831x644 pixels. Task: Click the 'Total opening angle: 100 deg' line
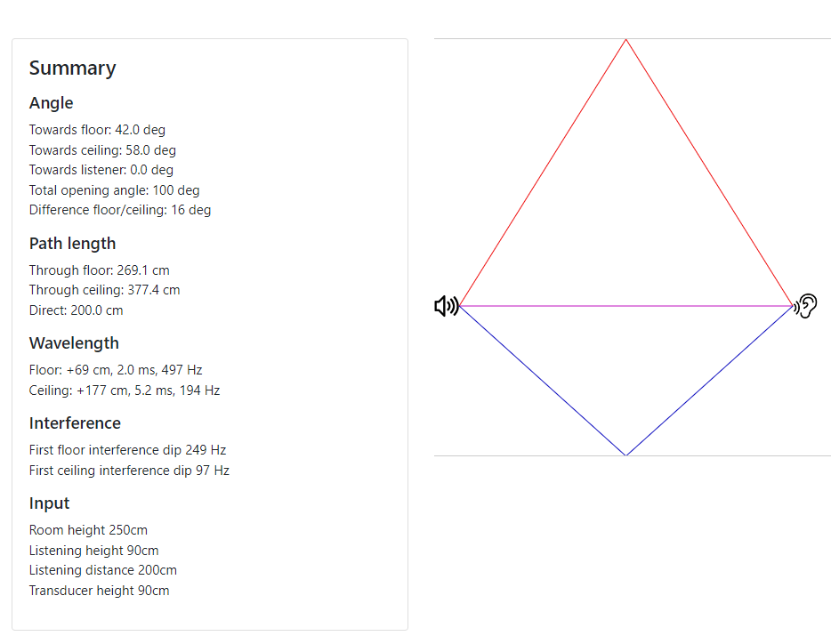coord(115,190)
